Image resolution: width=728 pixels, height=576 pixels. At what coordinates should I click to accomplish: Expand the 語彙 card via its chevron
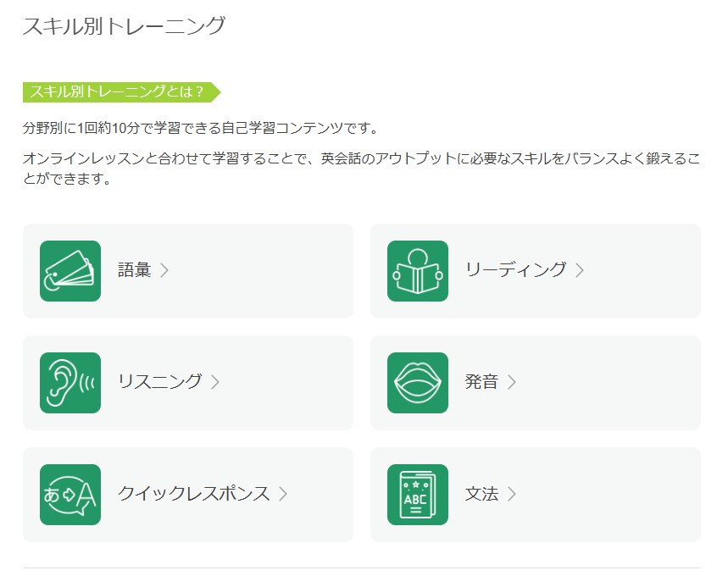(167, 271)
